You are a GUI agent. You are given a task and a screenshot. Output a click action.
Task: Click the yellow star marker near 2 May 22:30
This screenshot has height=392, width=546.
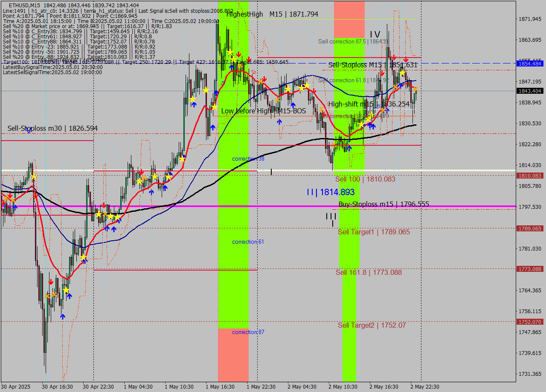[402, 74]
